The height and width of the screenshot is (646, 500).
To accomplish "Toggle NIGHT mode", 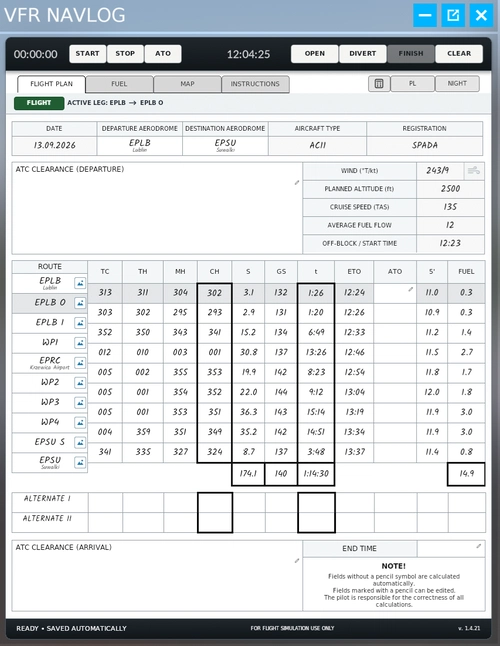I will pos(457,84).
